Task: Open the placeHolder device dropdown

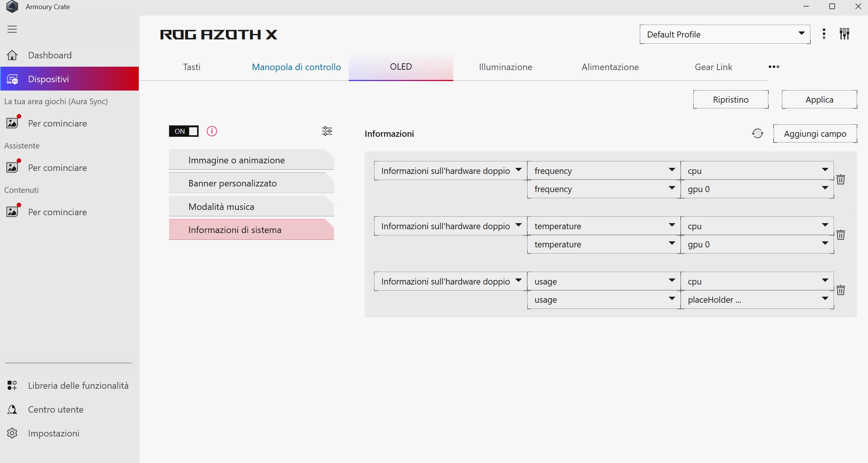Action: (757, 299)
